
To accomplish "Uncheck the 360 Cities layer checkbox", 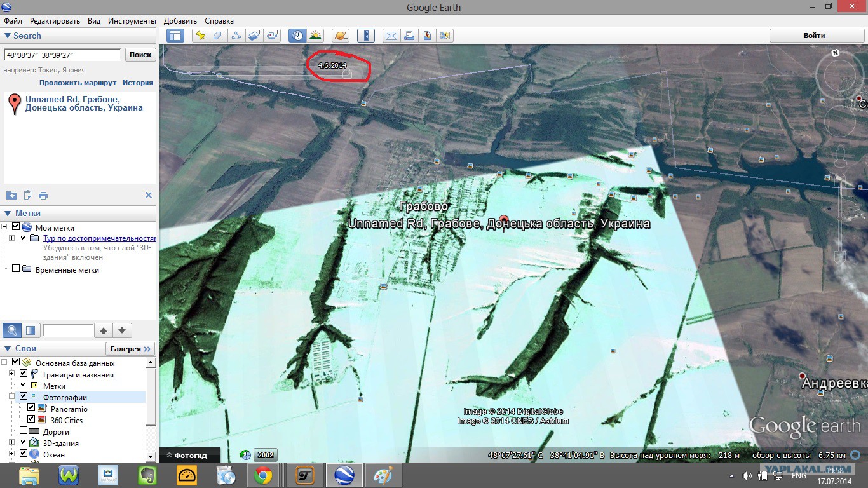I will (31, 420).
